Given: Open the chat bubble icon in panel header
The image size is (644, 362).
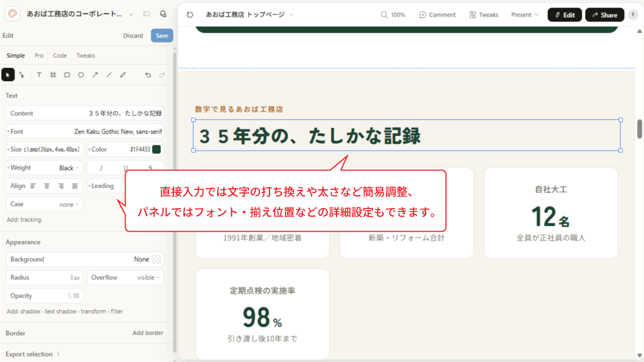Looking at the screenshot, I should 163,14.
